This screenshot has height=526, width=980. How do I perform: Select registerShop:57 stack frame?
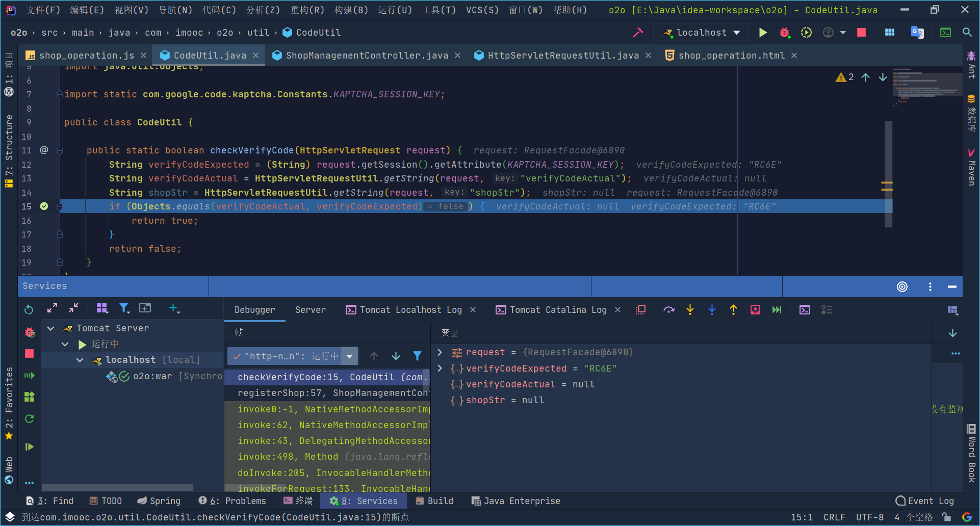[327, 393]
